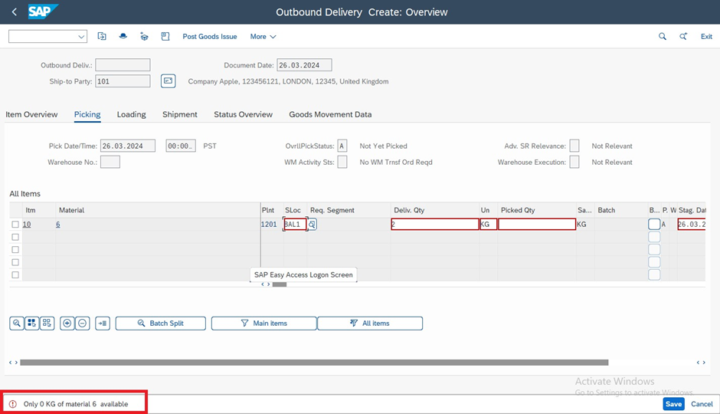Click the select all items icon
The width and height of the screenshot is (720, 414).
click(32, 323)
